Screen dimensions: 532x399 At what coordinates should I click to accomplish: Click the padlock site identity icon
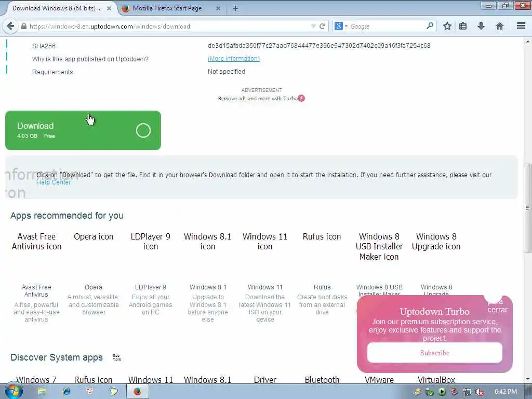tap(24, 26)
